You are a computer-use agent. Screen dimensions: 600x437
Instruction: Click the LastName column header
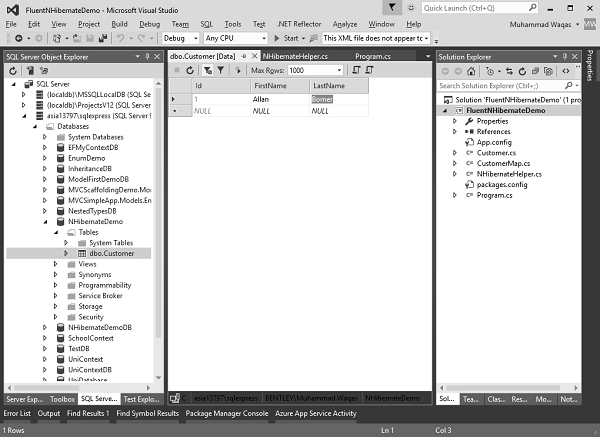[339, 86]
